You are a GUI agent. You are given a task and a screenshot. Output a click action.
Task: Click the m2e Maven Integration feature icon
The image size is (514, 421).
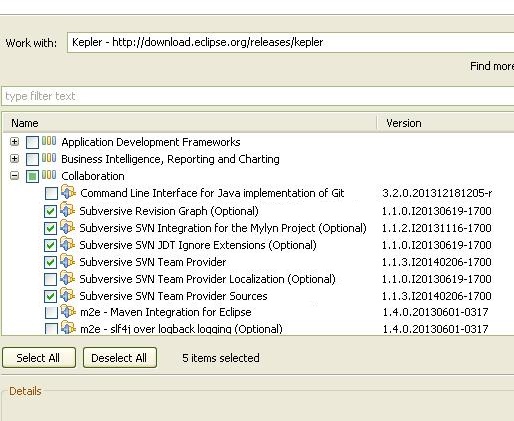click(68, 311)
